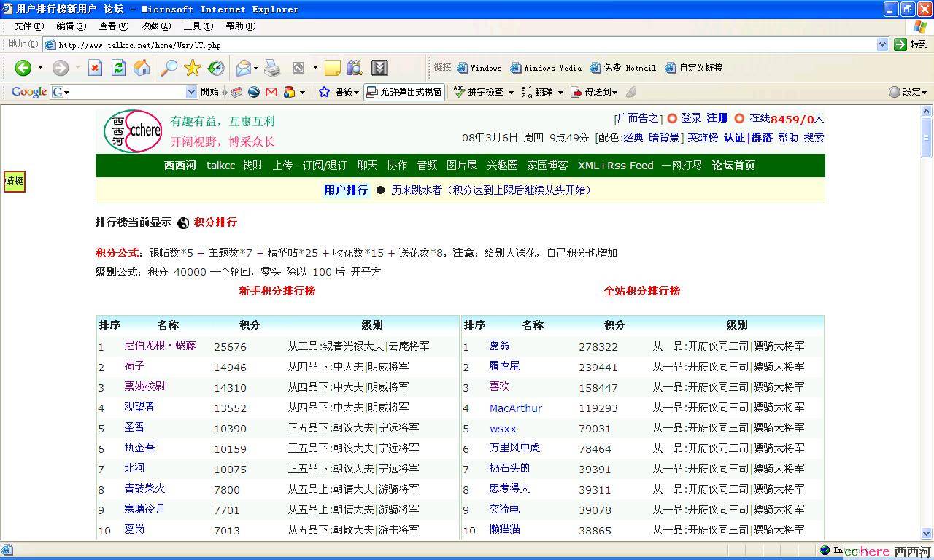
Task: Click the dark double-chevron toolbar icon
Action: tap(379, 68)
